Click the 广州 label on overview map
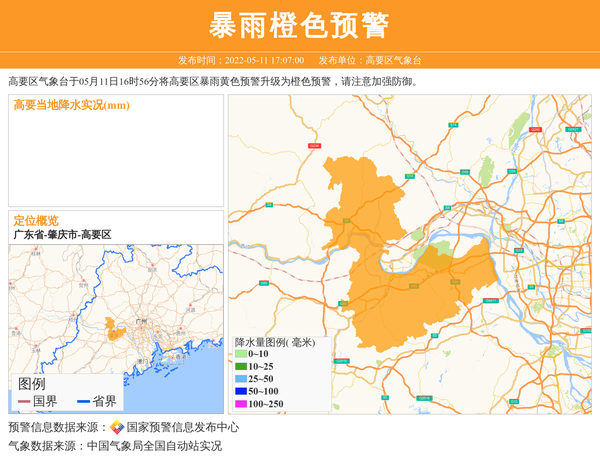The image size is (600, 471). click(x=142, y=321)
